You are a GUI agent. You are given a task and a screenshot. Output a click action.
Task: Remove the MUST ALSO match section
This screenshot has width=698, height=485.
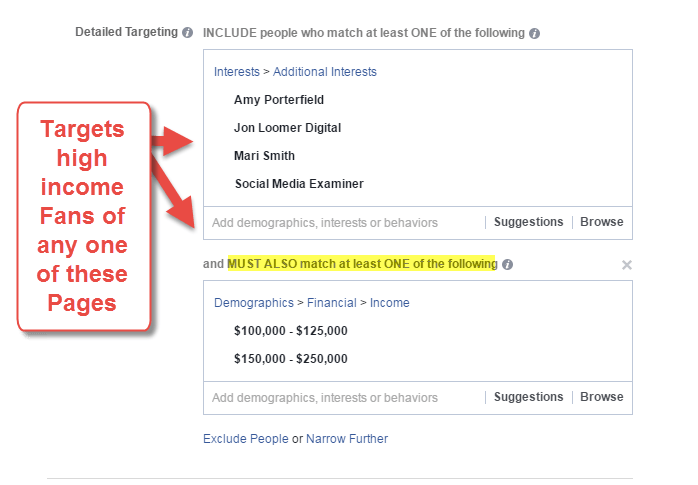click(626, 265)
